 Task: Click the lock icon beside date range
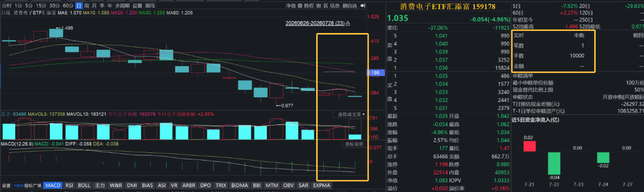(x=347, y=23)
